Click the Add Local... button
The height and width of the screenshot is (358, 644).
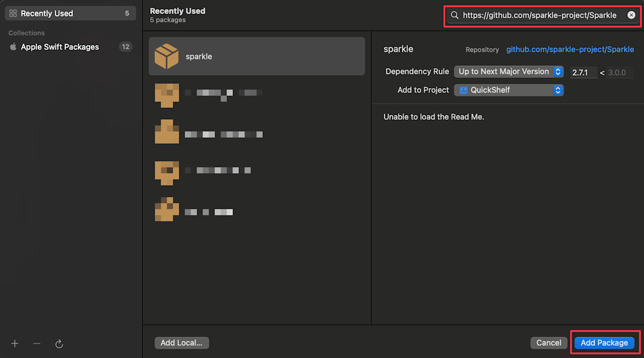[x=181, y=343]
